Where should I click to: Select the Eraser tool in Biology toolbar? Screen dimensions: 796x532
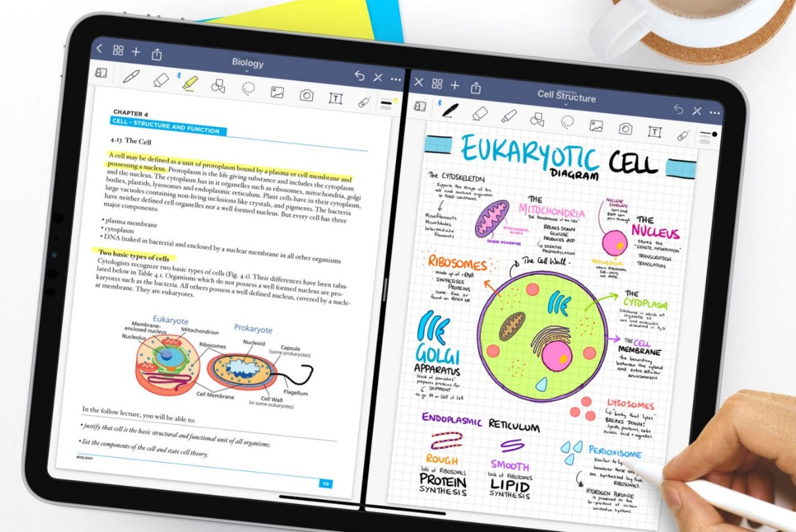coord(161,80)
